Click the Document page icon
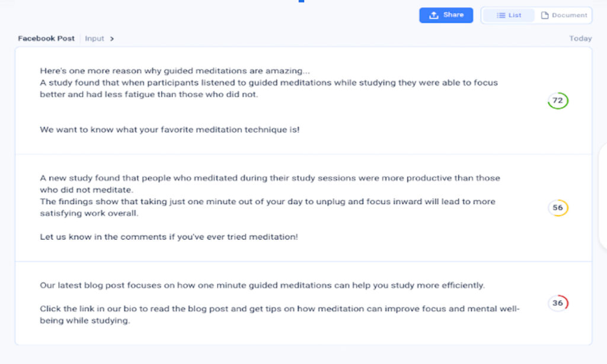The height and width of the screenshot is (364, 607). click(x=545, y=15)
